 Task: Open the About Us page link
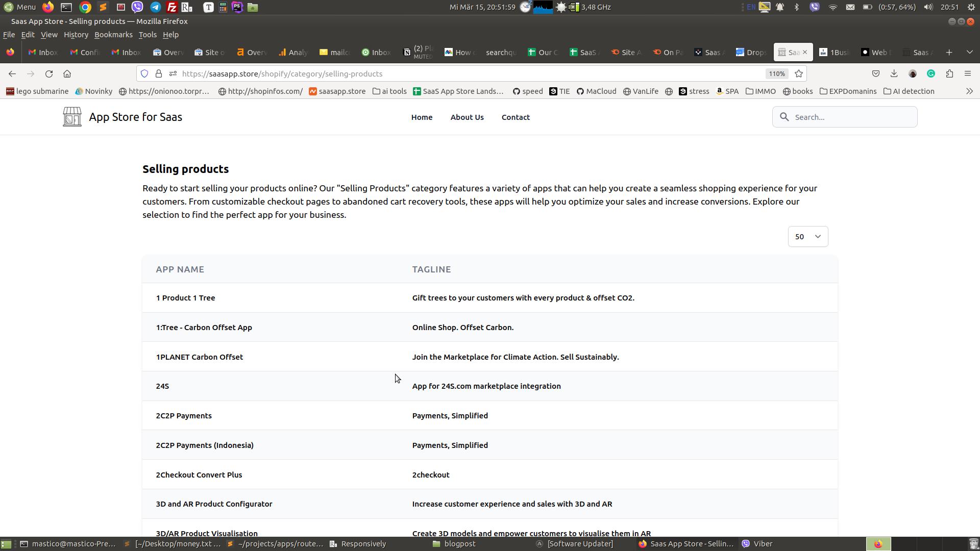467,117
